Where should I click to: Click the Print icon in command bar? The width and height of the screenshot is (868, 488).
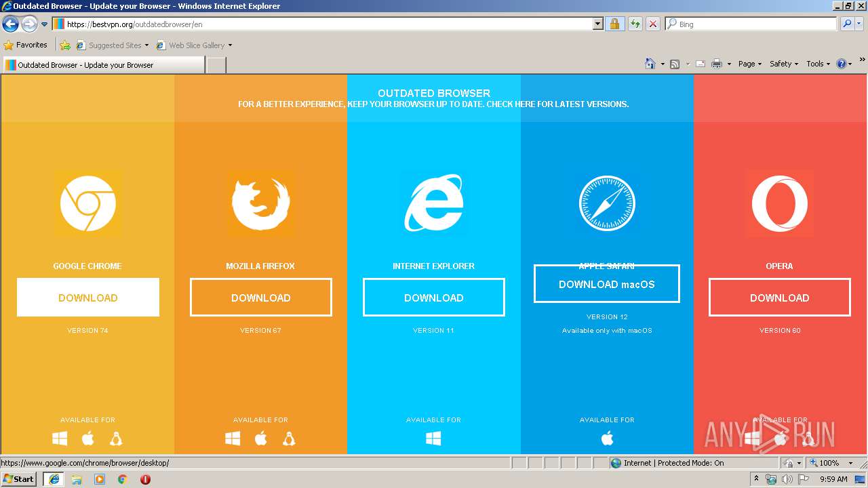717,64
